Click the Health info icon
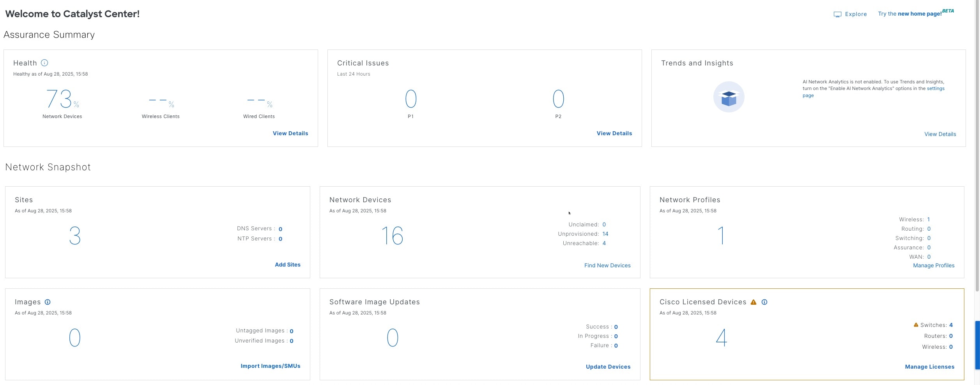The width and height of the screenshot is (980, 385). point(44,63)
